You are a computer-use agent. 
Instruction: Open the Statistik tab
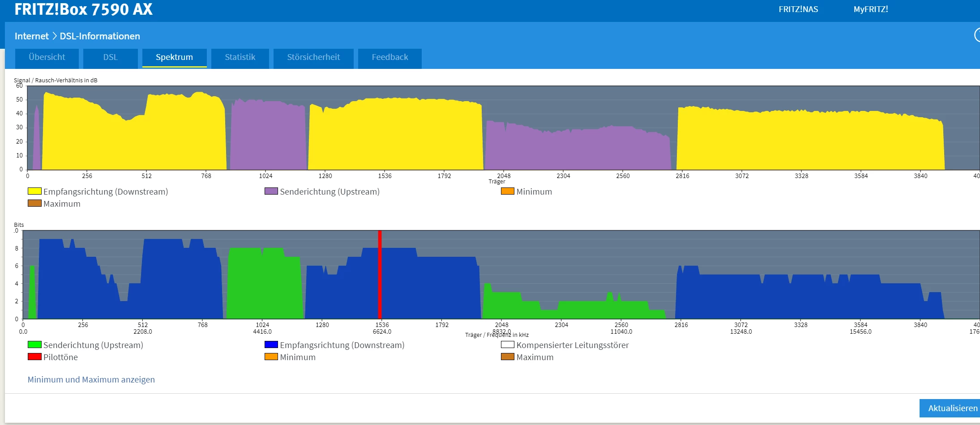240,57
